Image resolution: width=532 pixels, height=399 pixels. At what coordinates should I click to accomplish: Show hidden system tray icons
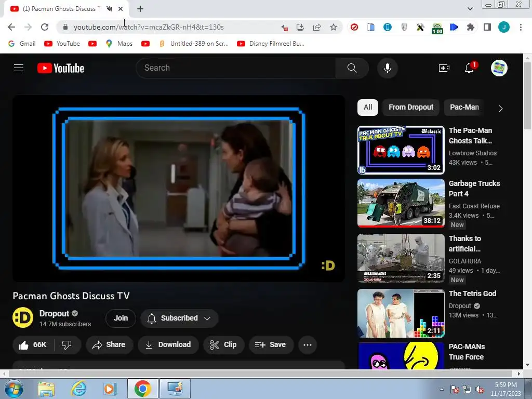pyautogui.click(x=442, y=389)
